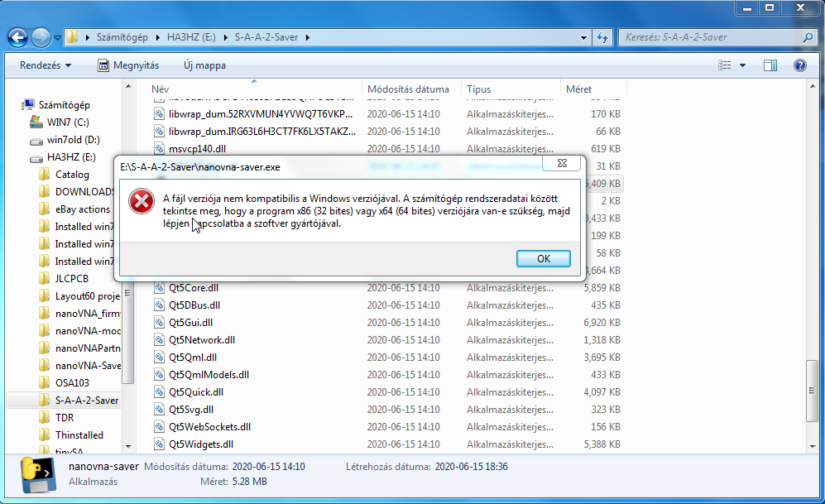Click the drive icon beside win7old (D:)

point(36,141)
